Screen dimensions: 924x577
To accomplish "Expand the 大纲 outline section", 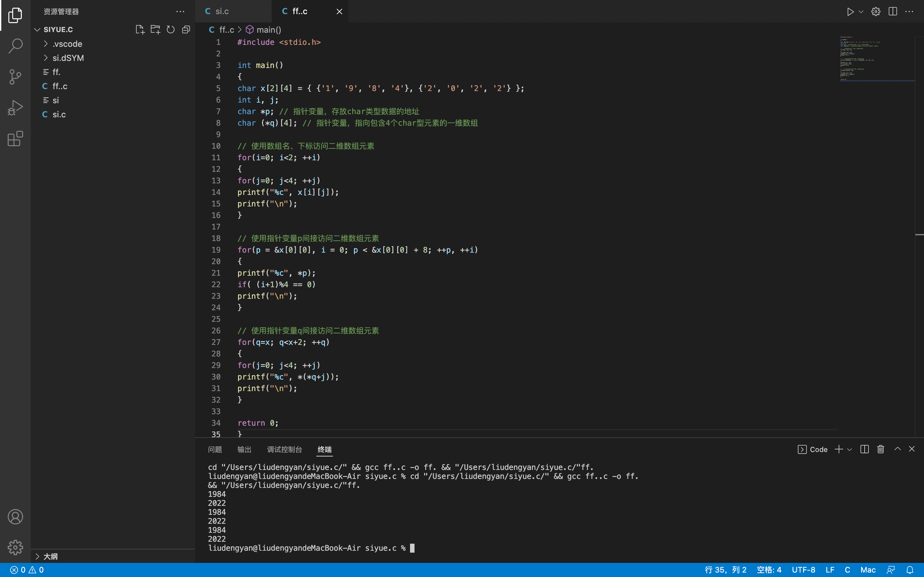I will [50, 556].
